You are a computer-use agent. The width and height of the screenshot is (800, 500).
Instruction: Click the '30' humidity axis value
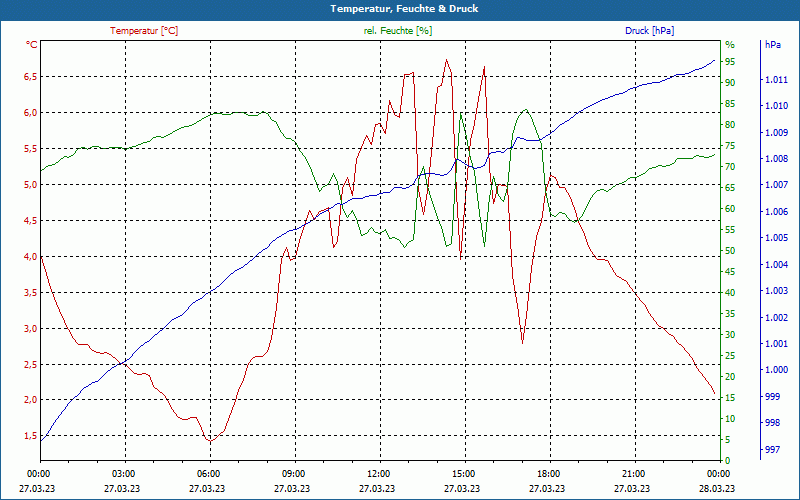tap(730, 335)
